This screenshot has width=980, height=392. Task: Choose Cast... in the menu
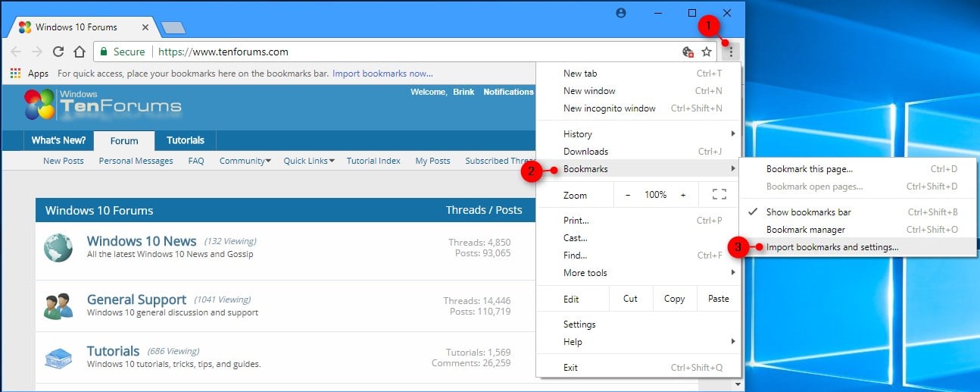point(638,238)
